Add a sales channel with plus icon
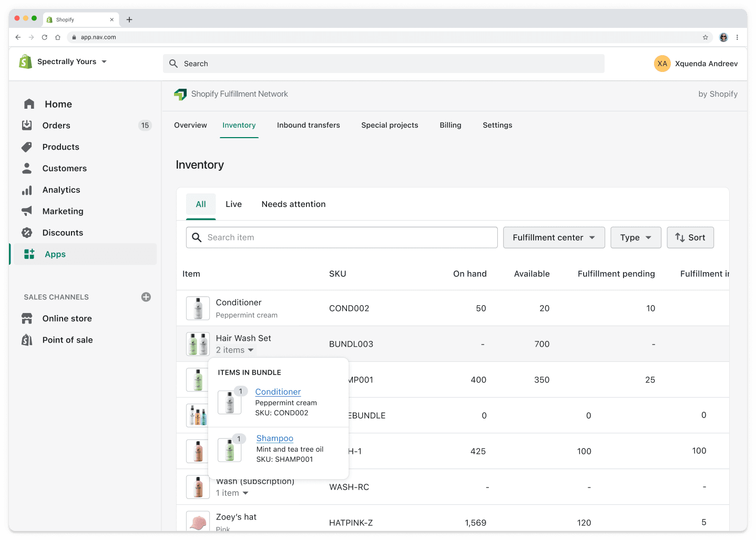The image size is (756, 540). coord(146,297)
